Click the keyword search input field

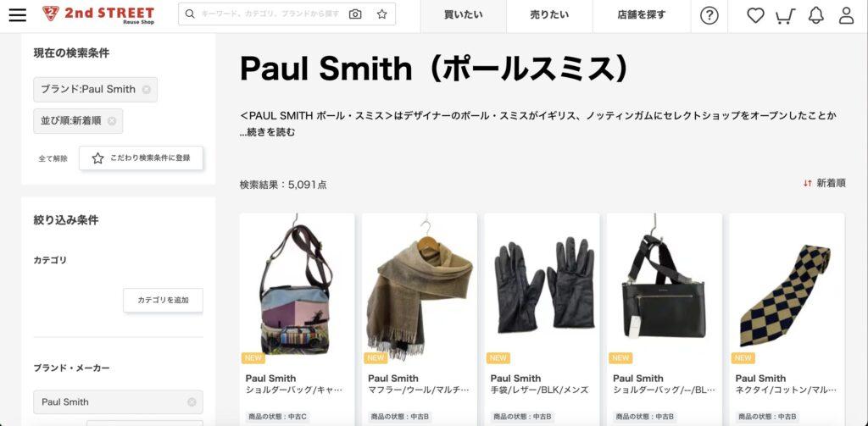(x=270, y=14)
